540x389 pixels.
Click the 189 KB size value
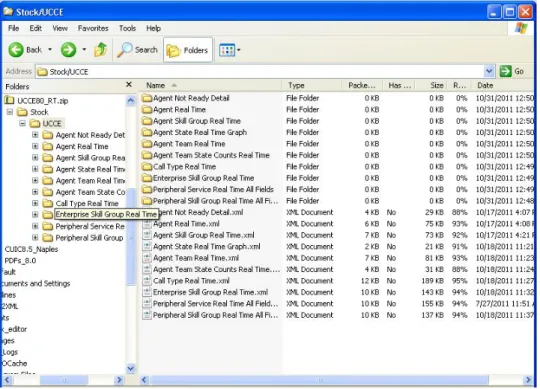click(432, 281)
